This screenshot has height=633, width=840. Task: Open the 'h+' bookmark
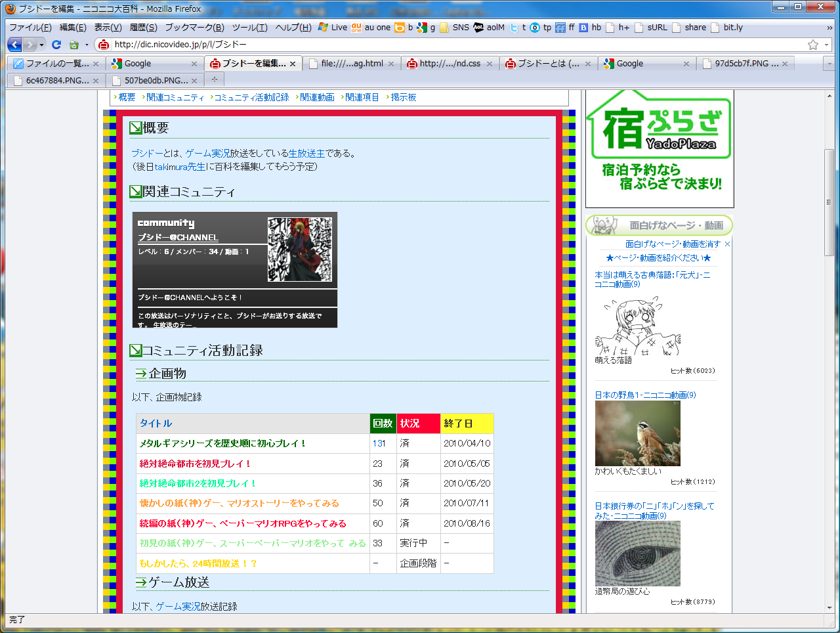point(618,28)
